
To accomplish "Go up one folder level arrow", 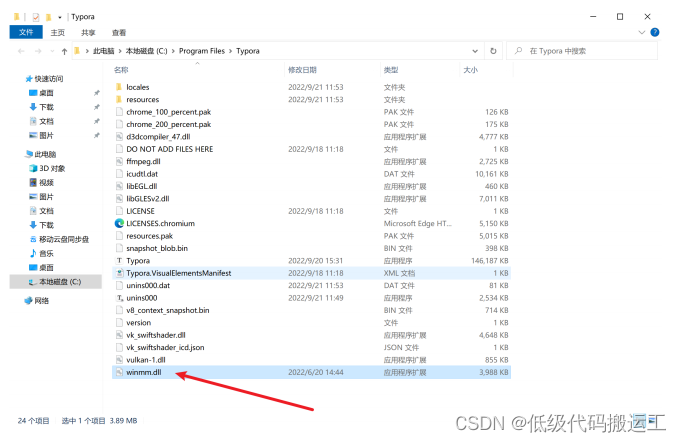I will (64, 51).
